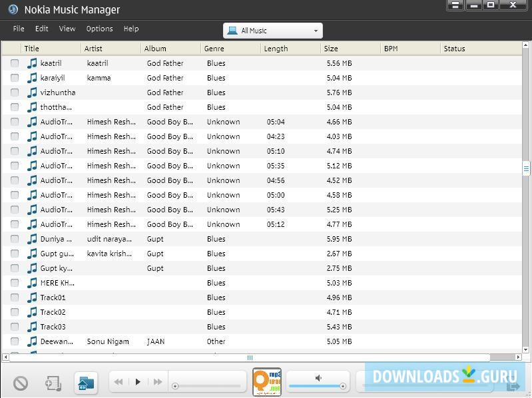
Task: Click music note icon of Track02
Action: pyautogui.click(x=32, y=312)
